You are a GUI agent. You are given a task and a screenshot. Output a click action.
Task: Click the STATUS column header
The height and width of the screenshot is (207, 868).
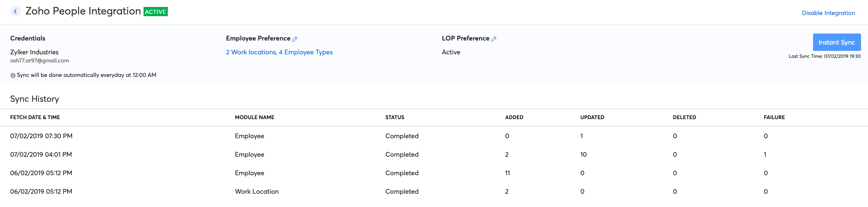(395, 117)
